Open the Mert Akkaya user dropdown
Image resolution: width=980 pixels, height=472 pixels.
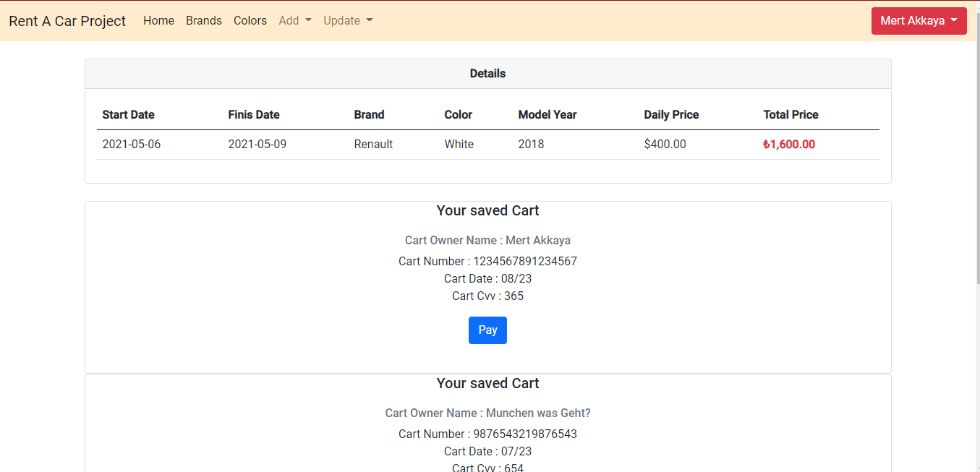pyautogui.click(x=919, y=21)
